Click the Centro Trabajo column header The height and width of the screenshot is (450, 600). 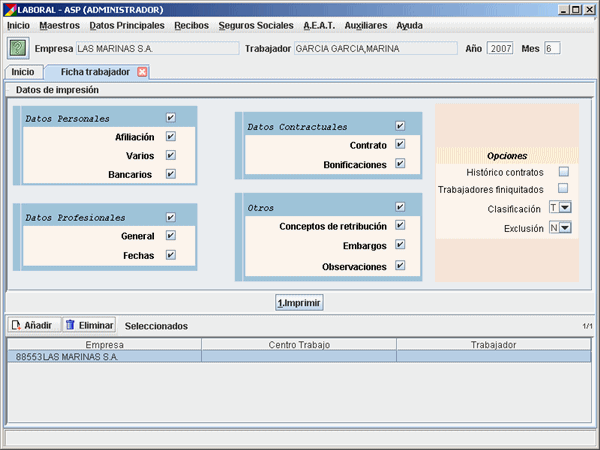tap(299, 345)
